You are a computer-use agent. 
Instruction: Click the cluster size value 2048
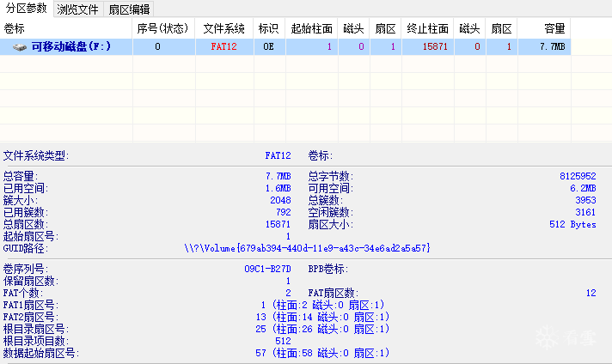pyautogui.click(x=280, y=200)
